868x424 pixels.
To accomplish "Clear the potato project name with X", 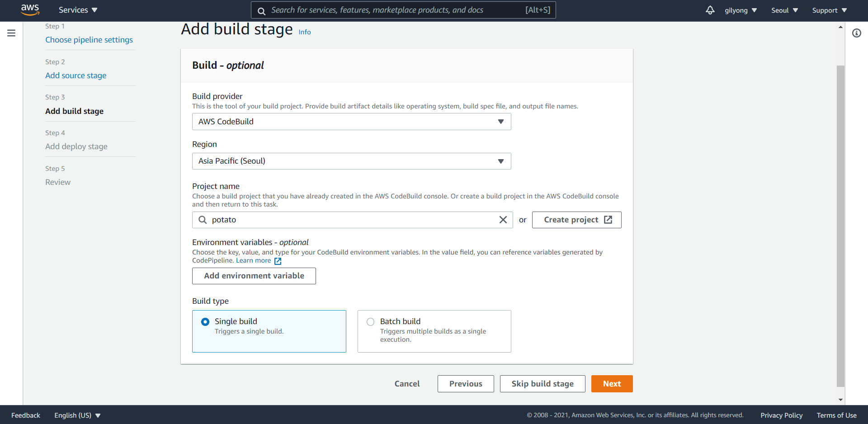I will 503,220.
